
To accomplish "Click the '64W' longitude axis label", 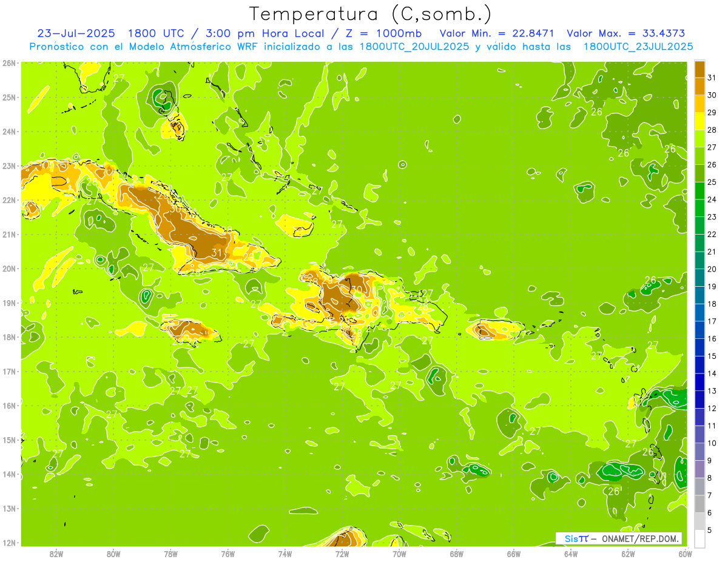I will tap(570, 553).
